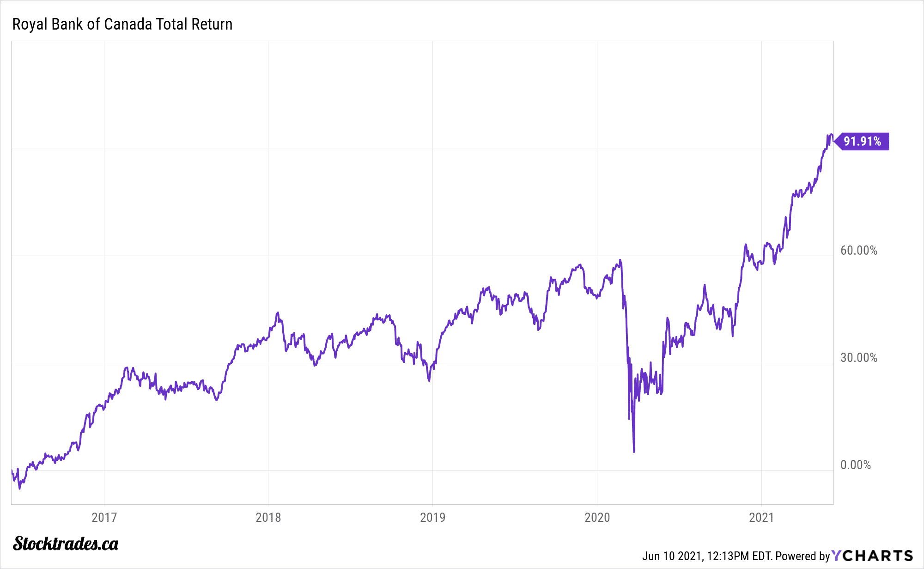Click the lowest point of the 2020 crash
This screenshot has height=569, width=924.
click(634, 451)
